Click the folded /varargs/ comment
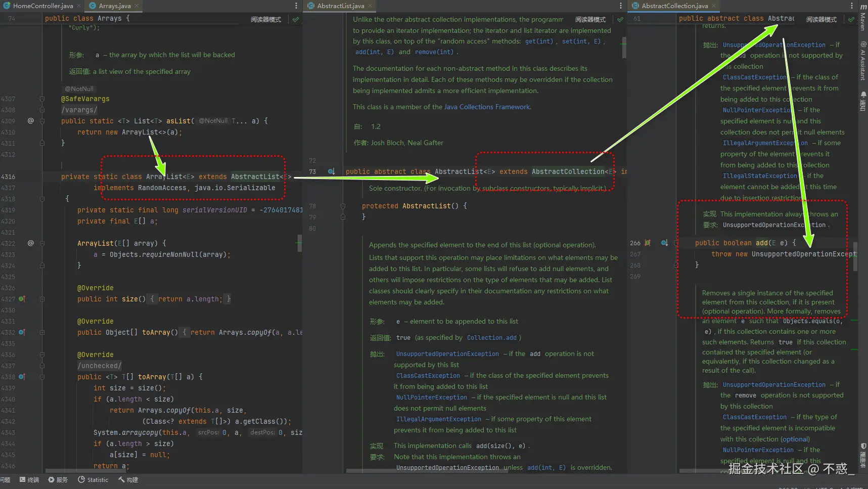The image size is (868, 489). pyautogui.click(x=79, y=110)
